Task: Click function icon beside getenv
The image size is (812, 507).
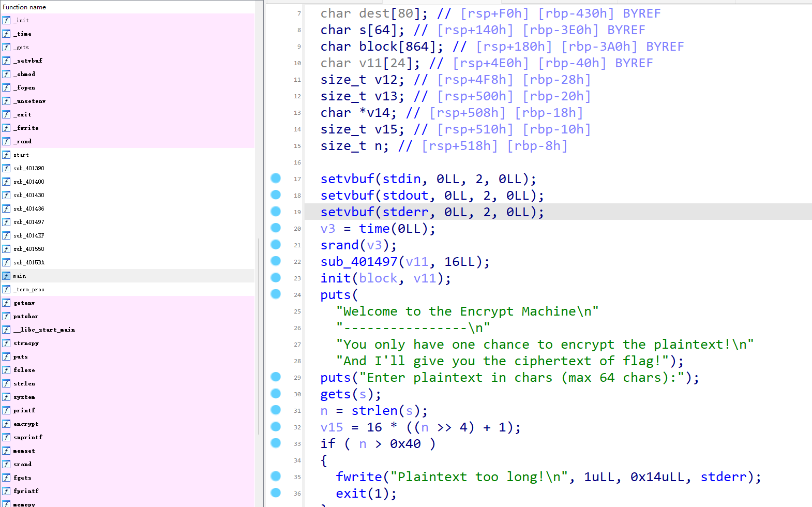Action: (x=6, y=303)
